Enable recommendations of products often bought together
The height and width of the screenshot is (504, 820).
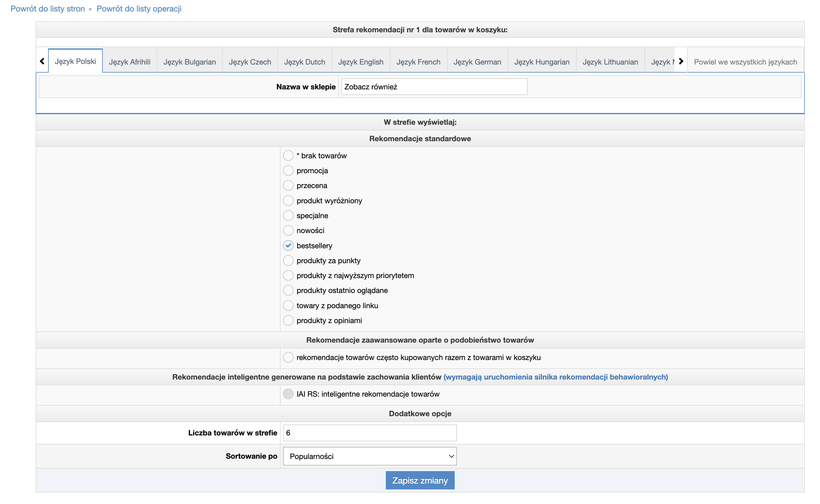pos(288,357)
